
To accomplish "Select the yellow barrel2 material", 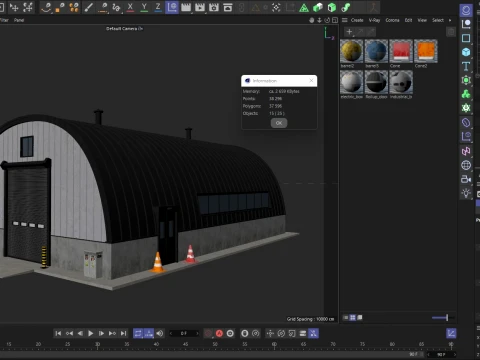I will click(351, 51).
